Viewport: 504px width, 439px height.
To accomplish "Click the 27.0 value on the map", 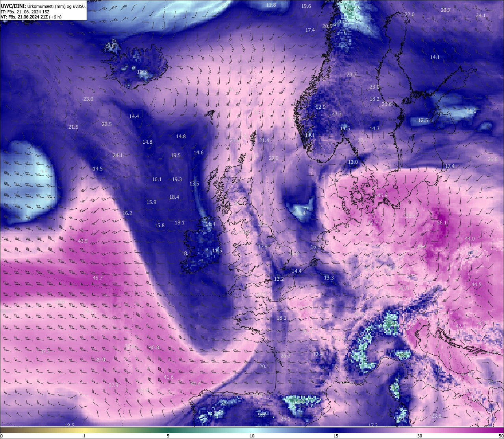I will click(x=273, y=158).
